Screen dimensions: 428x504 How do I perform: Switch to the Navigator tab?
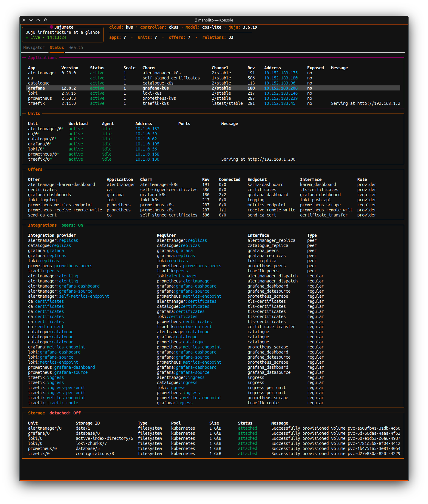click(34, 47)
